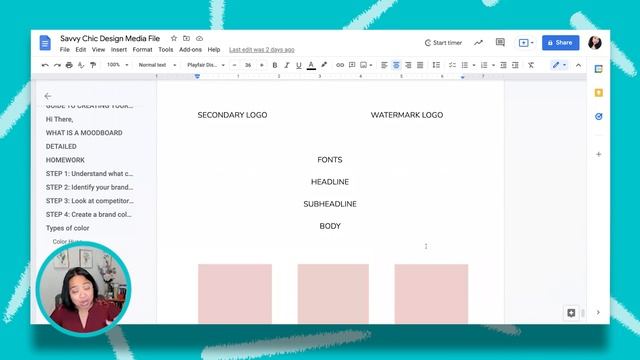Open the zoom level dropdown
640x360 pixels.
pyautogui.click(x=118, y=65)
